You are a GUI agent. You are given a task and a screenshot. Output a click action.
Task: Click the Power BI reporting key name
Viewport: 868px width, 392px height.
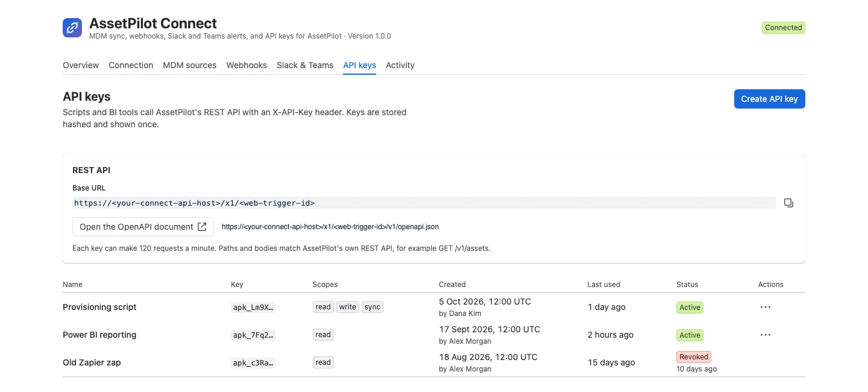tap(99, 335)
